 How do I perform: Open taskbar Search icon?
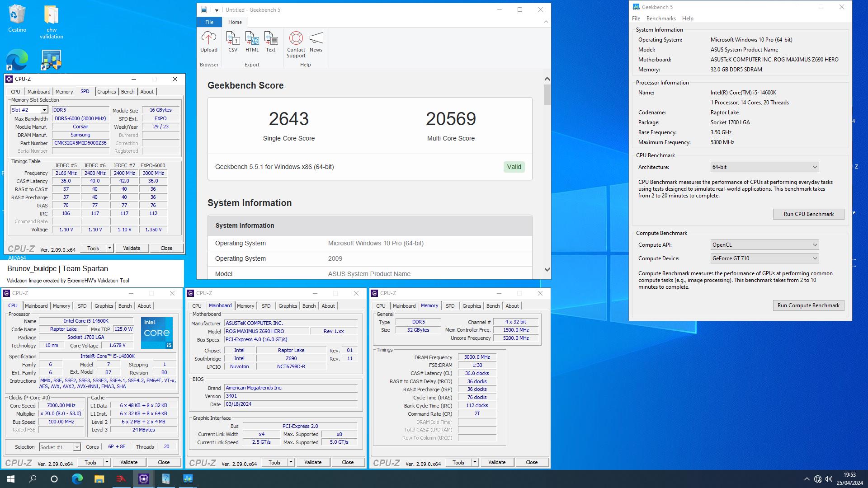(33, 479)
